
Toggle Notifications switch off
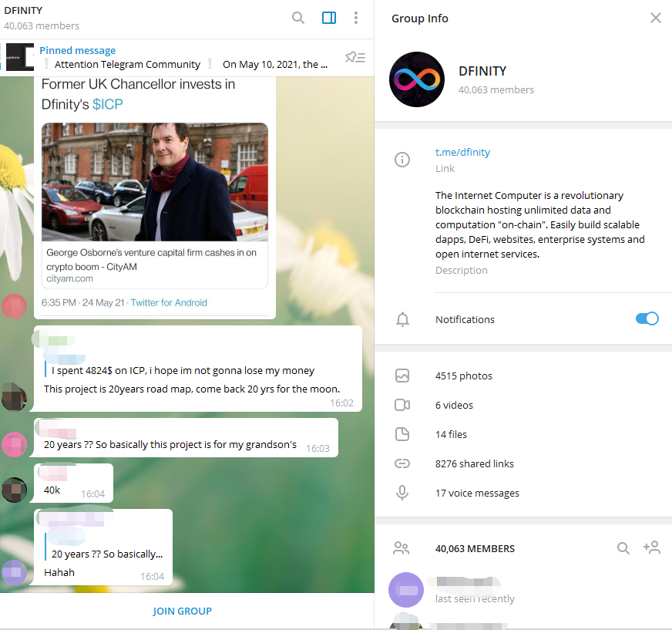(647, 318)
